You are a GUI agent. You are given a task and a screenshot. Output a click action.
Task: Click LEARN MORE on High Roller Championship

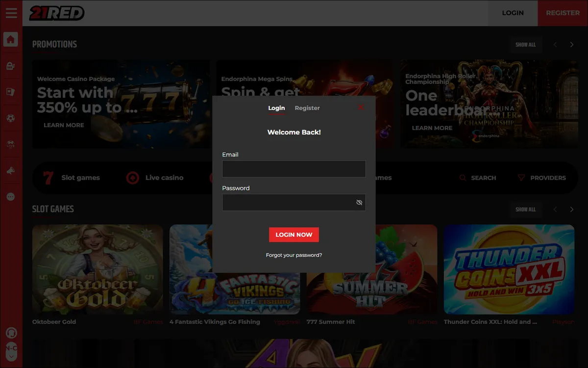click(432, 128)
